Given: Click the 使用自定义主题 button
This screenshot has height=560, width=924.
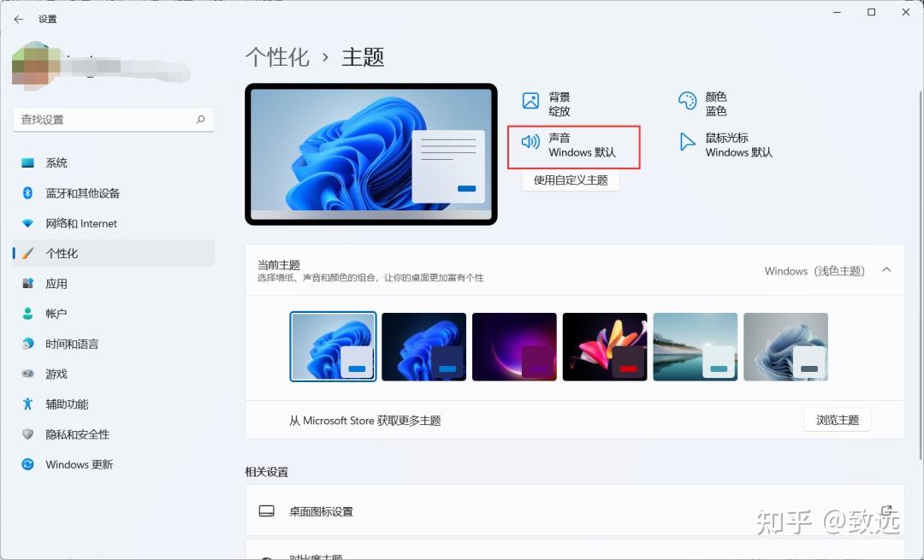Looking at the screenshot, I should [571, 180].
